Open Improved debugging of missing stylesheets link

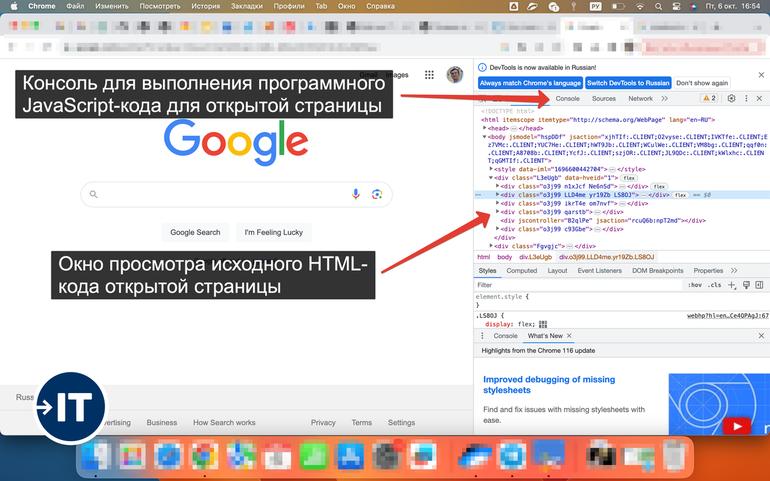(549, 385)
